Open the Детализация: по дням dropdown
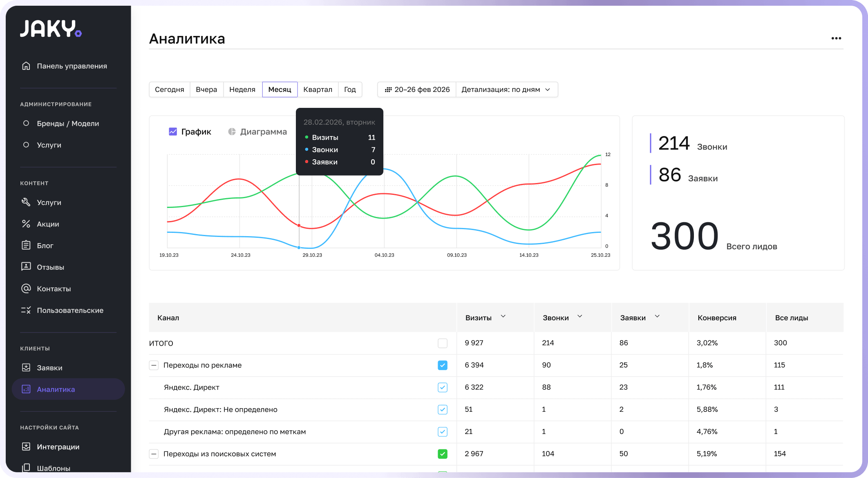868x478 pixels. (x=506, y=89)
